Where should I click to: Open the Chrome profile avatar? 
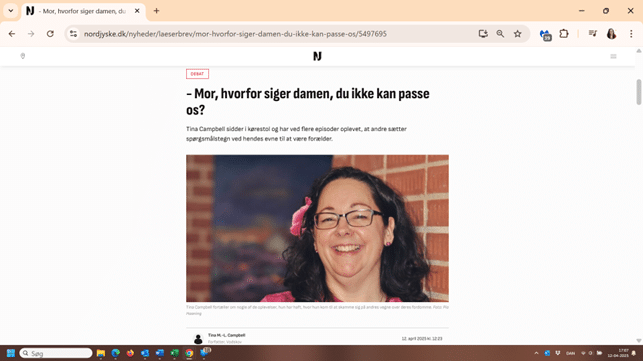(611, 34)
